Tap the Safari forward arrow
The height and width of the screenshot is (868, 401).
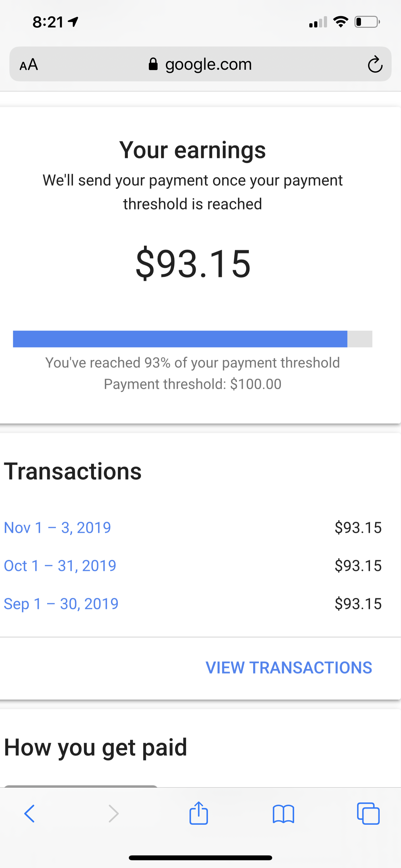pyautogui.click(x=114, y=814)
